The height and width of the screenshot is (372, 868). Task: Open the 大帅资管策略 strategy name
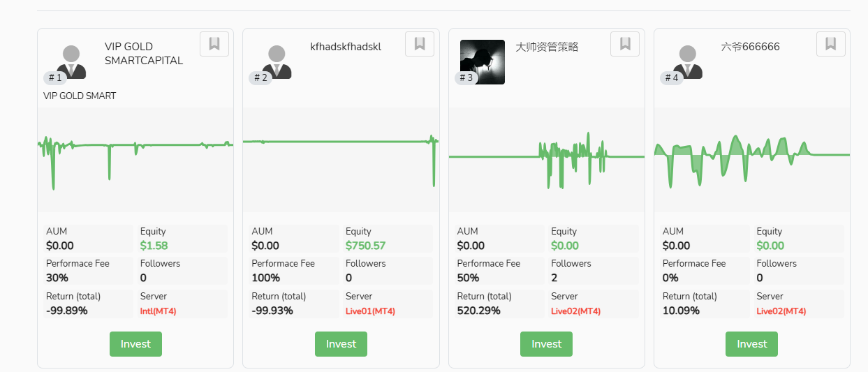coord(547,47)
